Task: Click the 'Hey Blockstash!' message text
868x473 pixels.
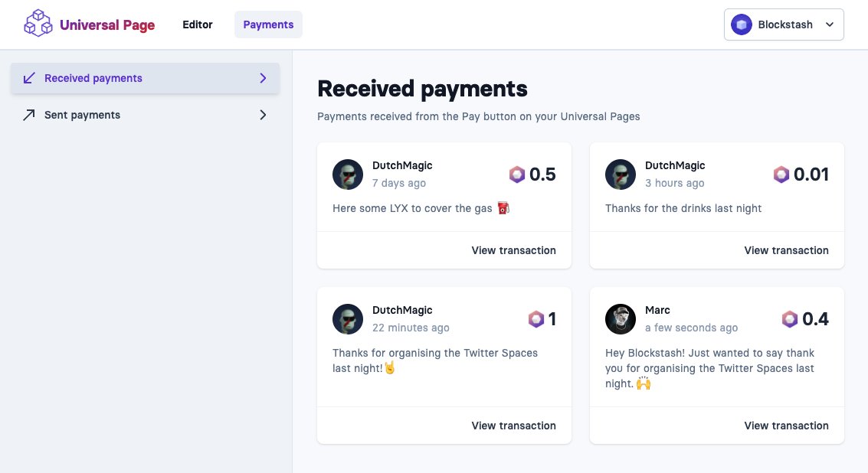Action: 709,368
